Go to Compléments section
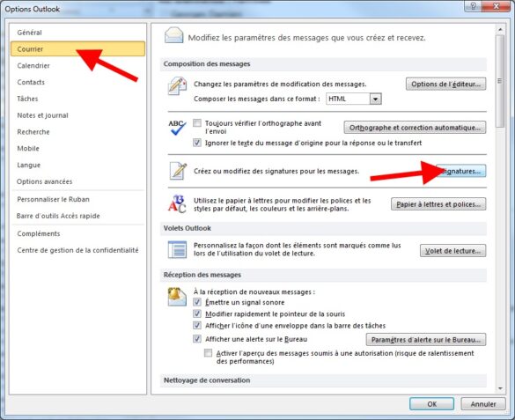Image resolution: width=515 pixels, height=420 pixels. [x=77, y=233]
